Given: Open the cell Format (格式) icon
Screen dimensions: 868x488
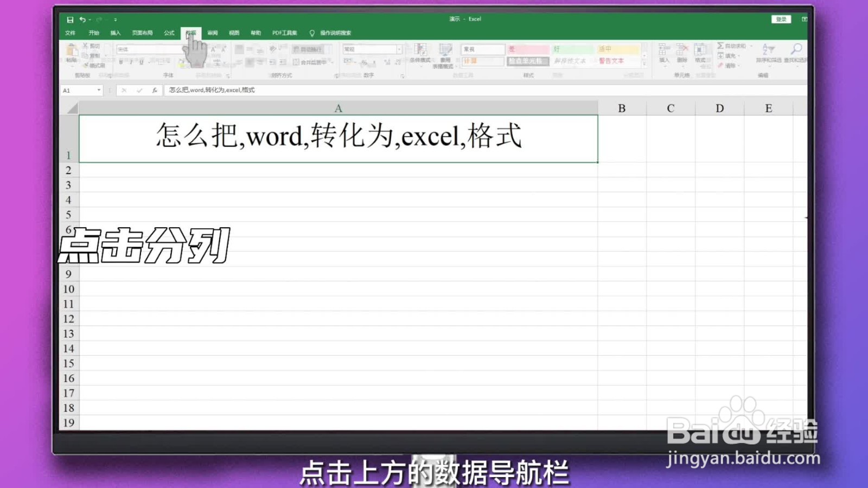Looking at the screenshot, I should pyautogui.click(x=700, y=53).
